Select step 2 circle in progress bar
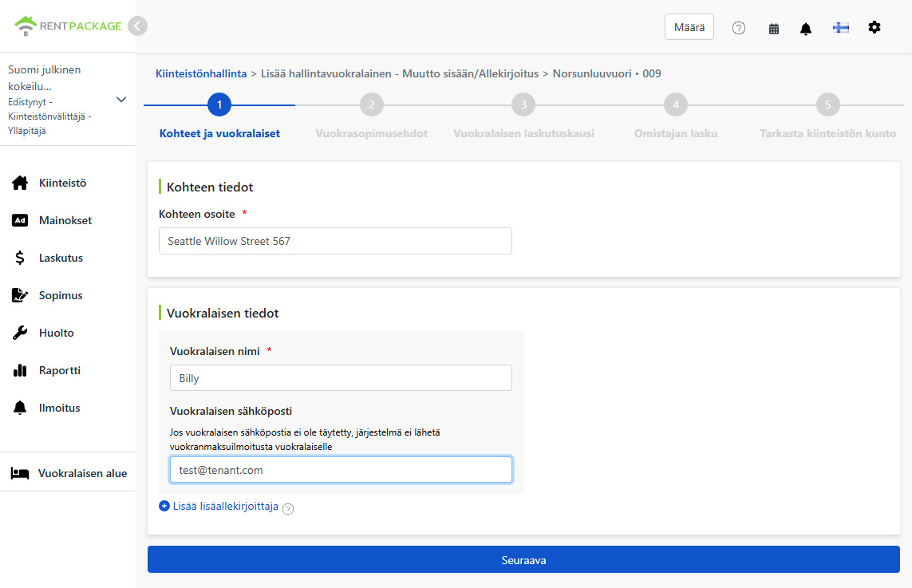Viewport: 912px width, 588px height. [x=372, y=105]
